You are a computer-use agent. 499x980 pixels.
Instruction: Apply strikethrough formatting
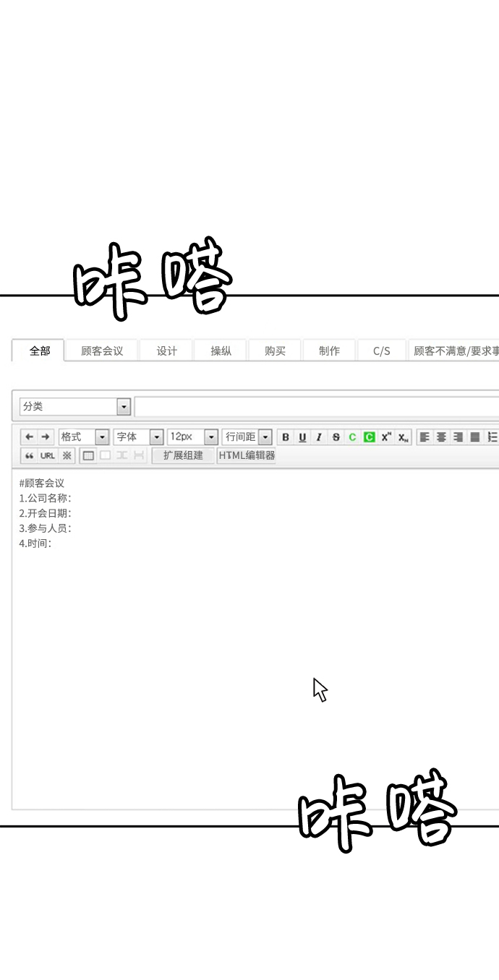(x=336, y=437)
